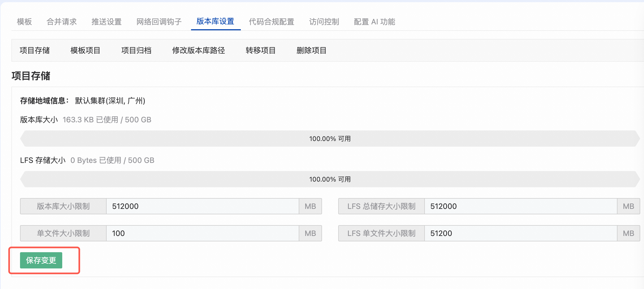
Task: Switch to the 合并请求 tab
Action: click(62, 22)
